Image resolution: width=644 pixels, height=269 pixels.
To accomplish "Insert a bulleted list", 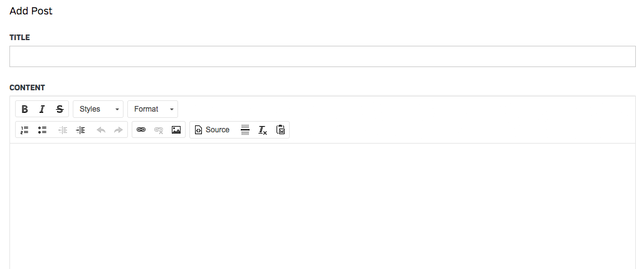I will (42, 130).
